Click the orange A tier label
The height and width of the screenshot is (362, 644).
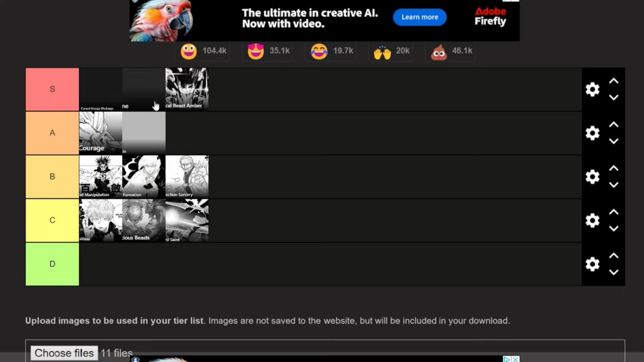coord(52,133)
